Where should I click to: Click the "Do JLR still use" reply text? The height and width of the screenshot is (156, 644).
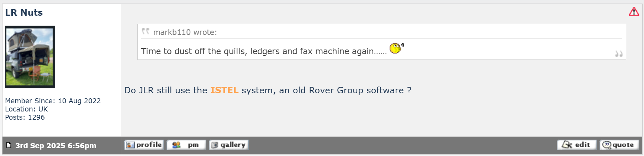click(x=165, y=90)
